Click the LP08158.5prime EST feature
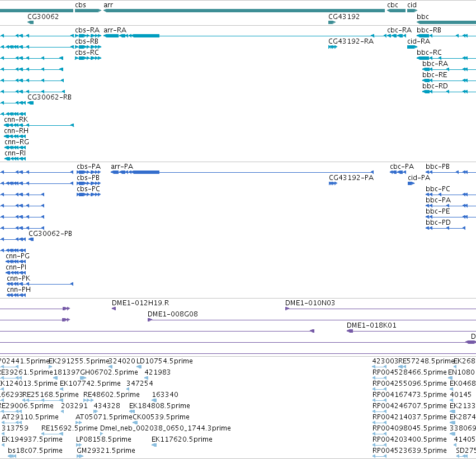476x459 pixels. coord(79,445)
